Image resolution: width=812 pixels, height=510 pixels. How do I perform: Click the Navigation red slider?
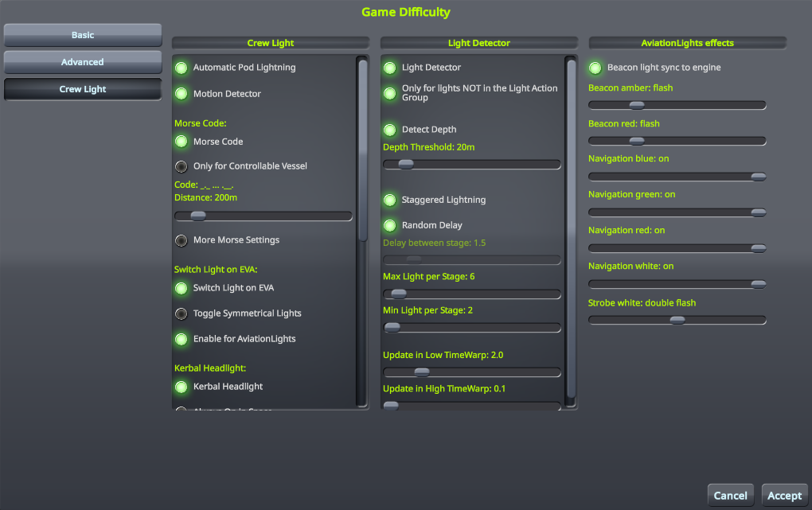click(x=677, y=248)
